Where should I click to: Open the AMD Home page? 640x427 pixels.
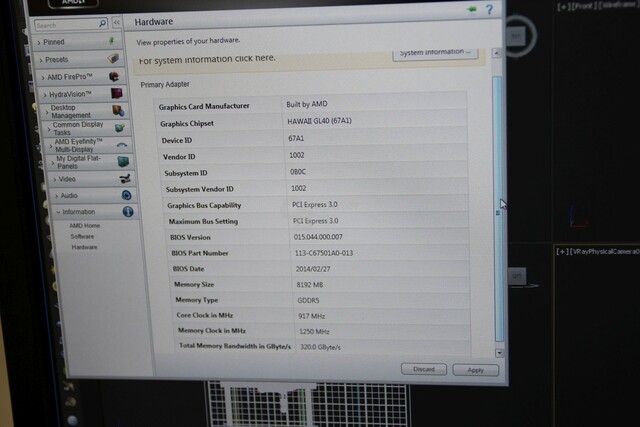click(84, 225)
